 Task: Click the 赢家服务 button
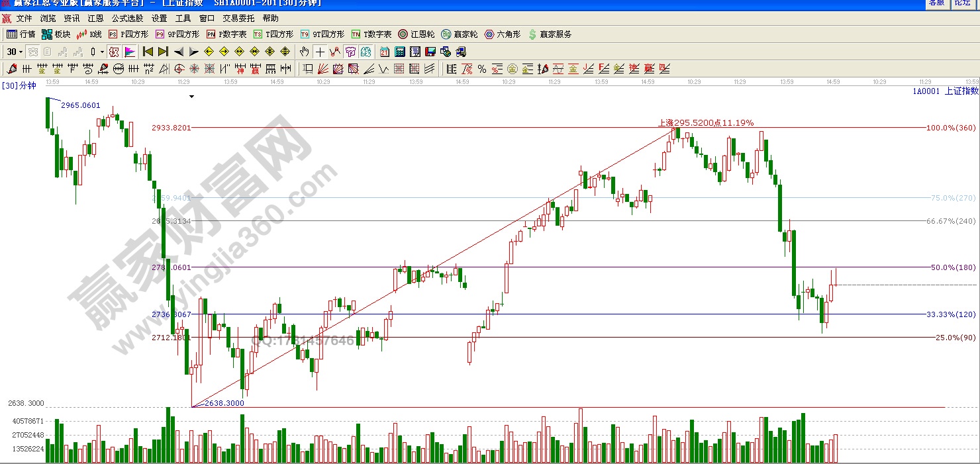point(550,34)
